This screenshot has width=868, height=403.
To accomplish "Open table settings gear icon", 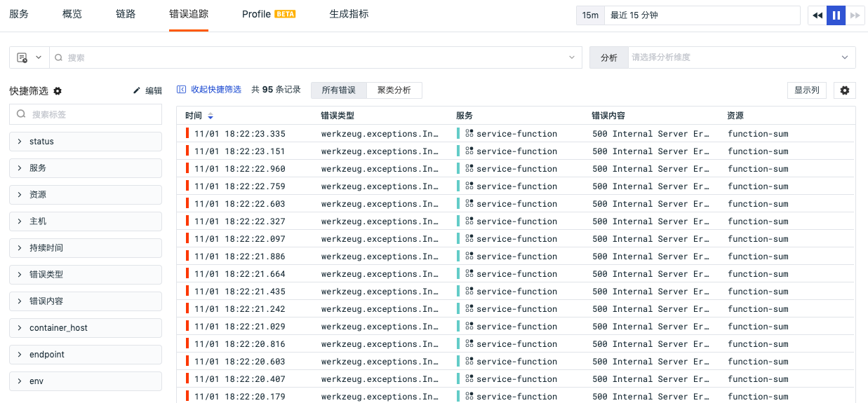I will pos(845,90).
